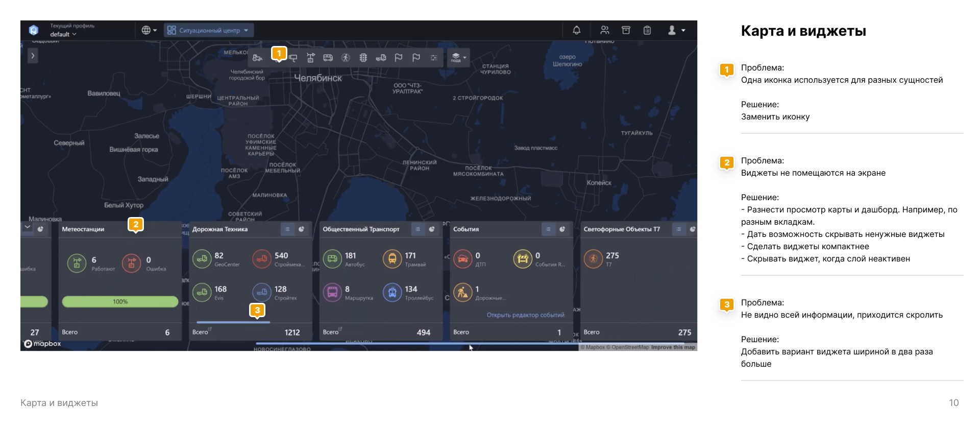The width and height of the screenshot is (980, 430).
Task: Switch Светофорные Объекты T7 widget to chart view
Action: tap(692, 229)
